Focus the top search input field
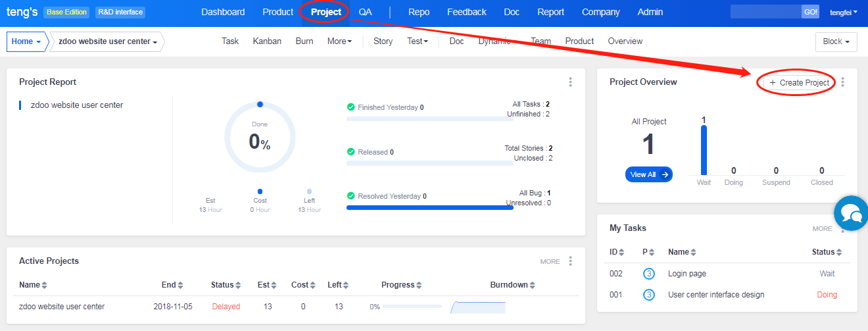Viewport: 868px width, 331px height. (765, 12)
